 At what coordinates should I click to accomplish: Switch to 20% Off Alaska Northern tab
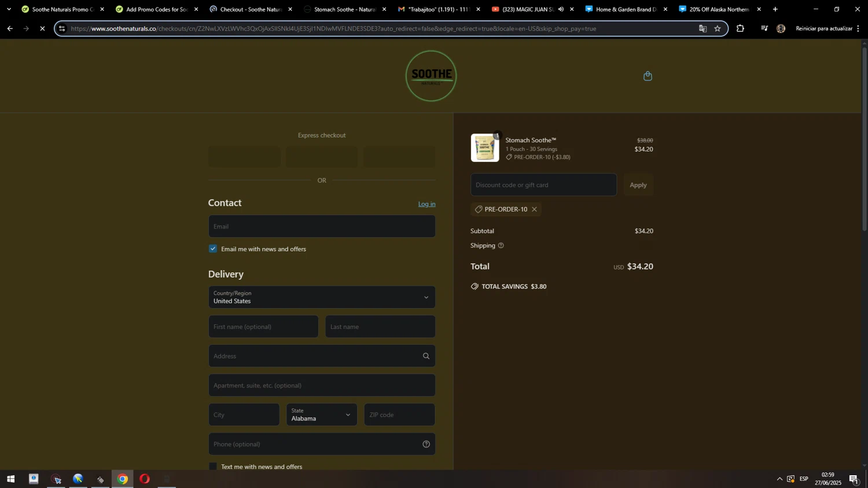point(720,9)
